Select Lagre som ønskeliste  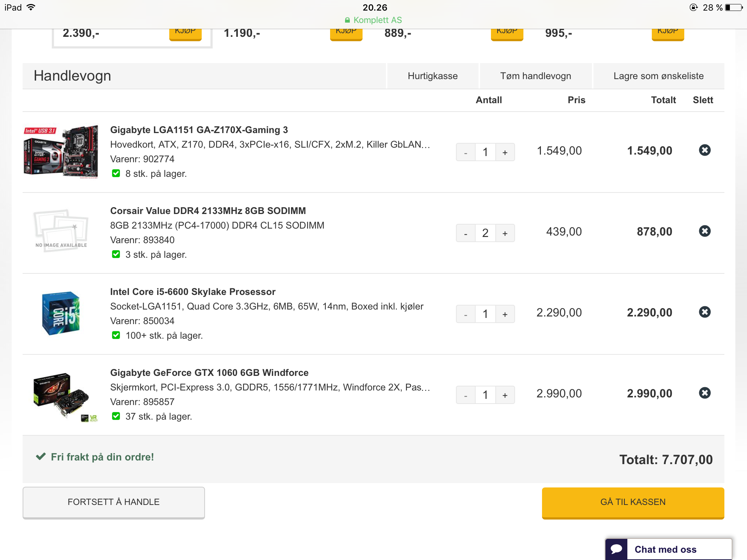658,76
